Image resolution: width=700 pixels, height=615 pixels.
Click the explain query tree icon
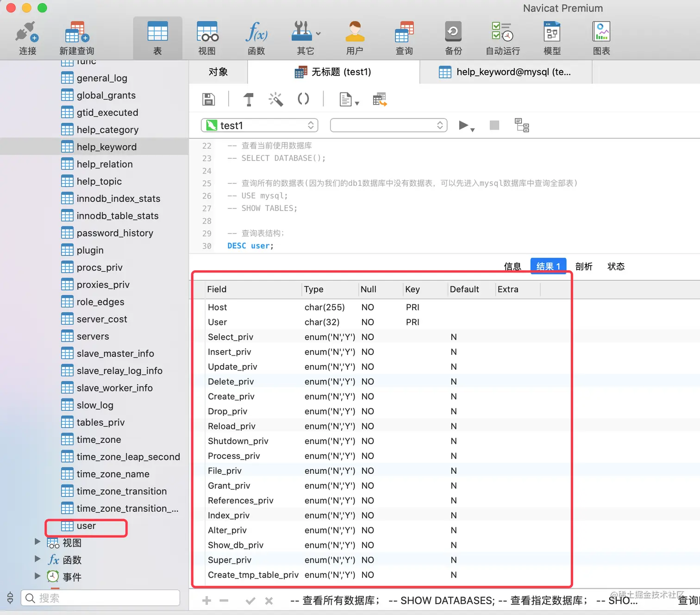[522, 125]
